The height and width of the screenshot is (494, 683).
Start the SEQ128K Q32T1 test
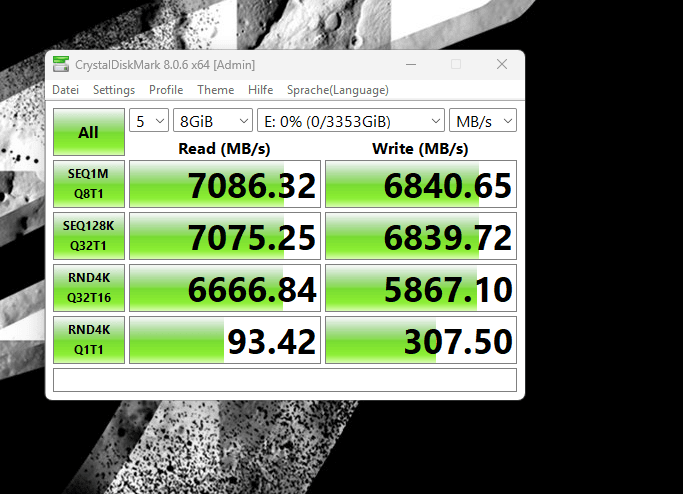pos(89,236)
